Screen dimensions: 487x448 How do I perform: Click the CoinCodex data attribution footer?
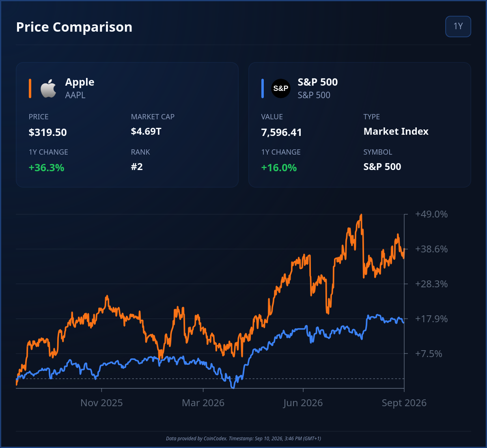(x=243, y=439)
